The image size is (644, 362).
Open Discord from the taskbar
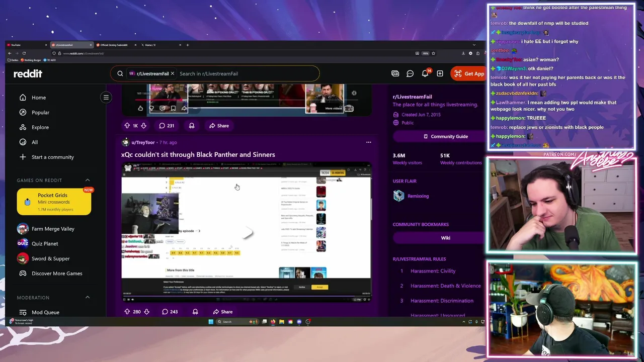[299, 322]
